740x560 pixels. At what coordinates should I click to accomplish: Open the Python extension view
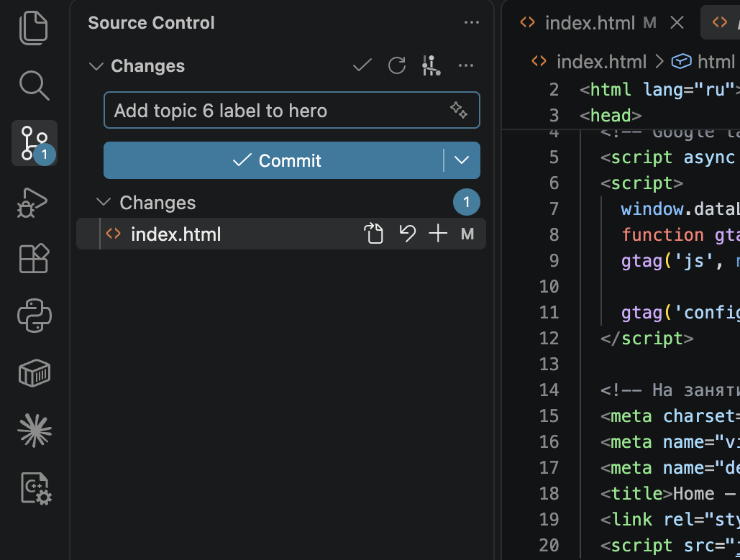35,316
